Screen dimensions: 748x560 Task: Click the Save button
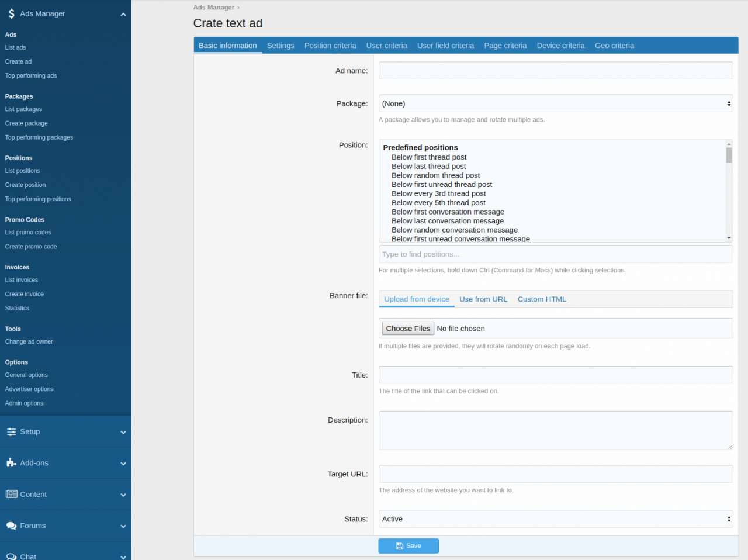[408, 545]
